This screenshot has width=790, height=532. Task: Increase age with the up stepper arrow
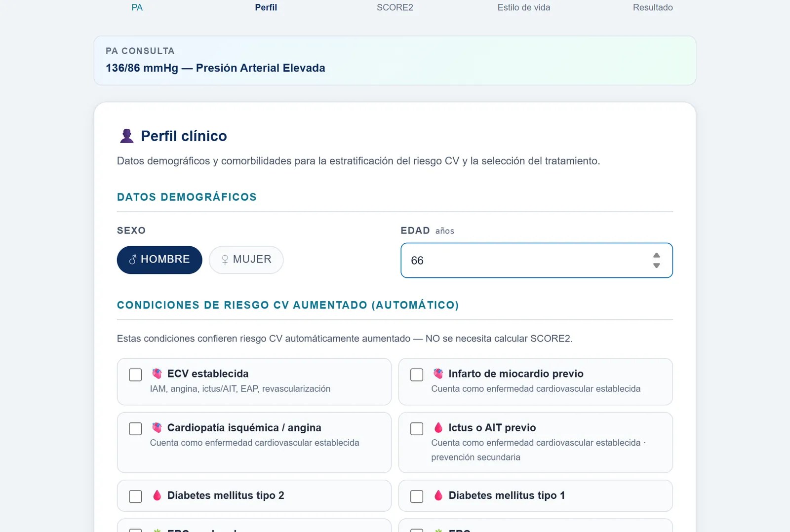(656, 255)
